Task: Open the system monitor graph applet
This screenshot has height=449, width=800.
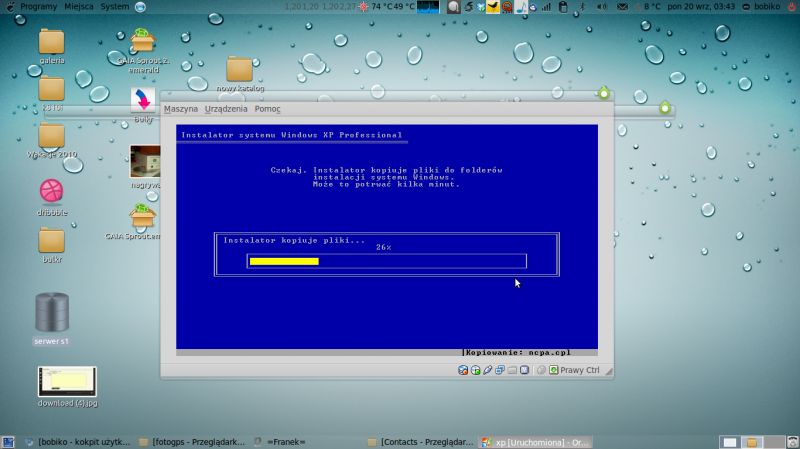Action: click(x=428, y=7)
